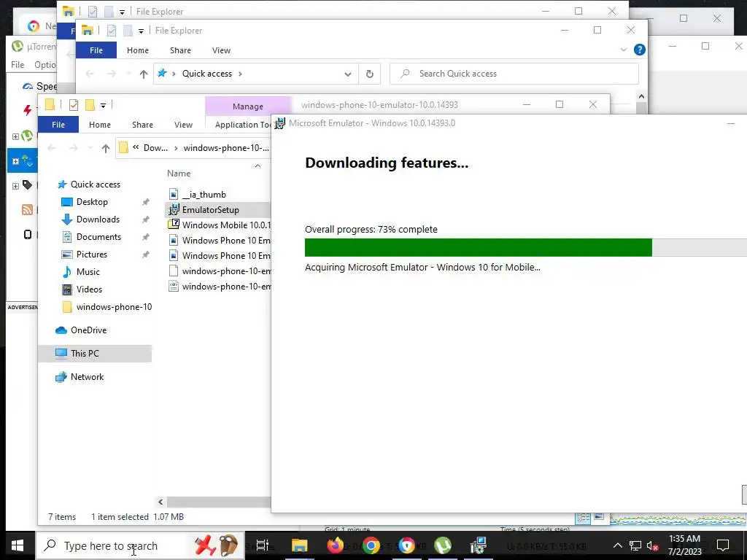This screenshot has height=560, width=747.
Task: Open uTorrent from taskbar
Action: point(443,545)
